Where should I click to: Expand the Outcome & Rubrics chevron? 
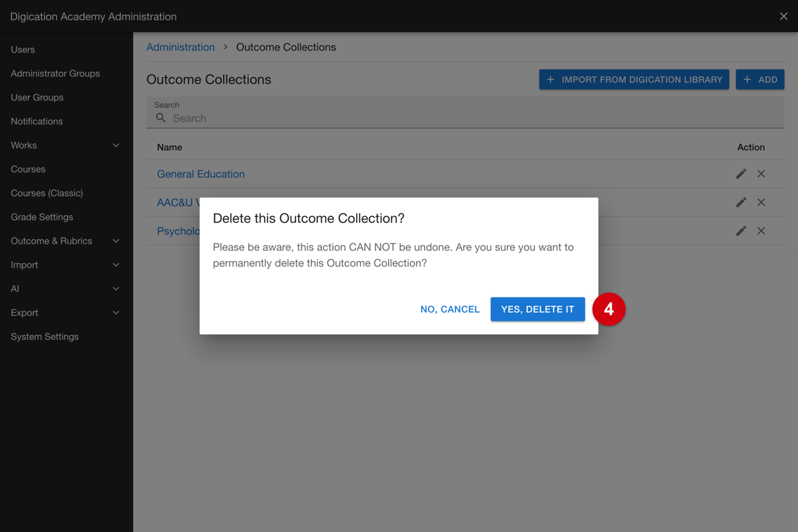[x=116, y=241]
